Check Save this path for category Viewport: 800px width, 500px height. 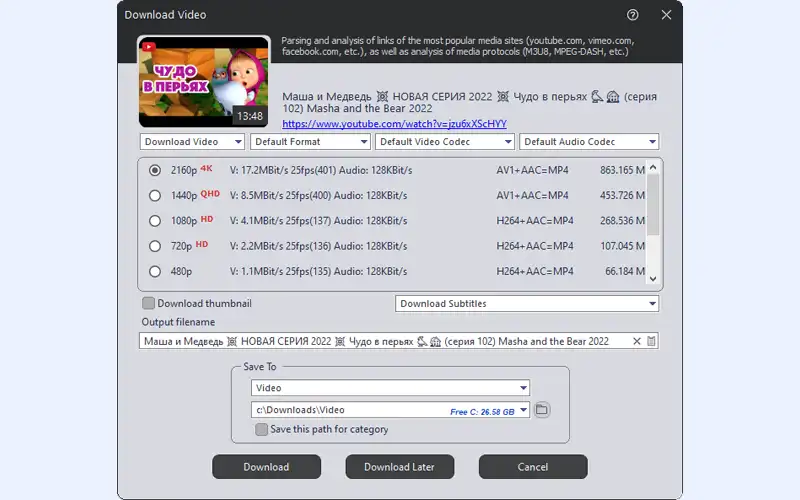point(261,430)
